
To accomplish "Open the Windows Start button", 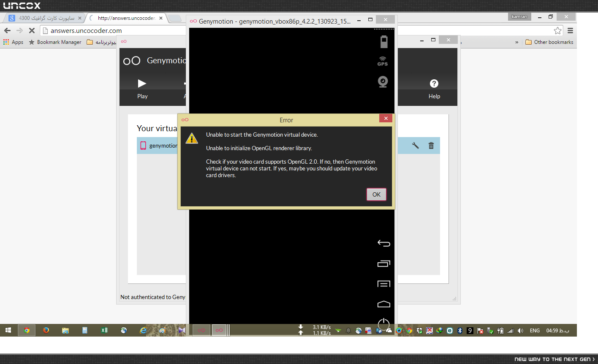I will (x=8, y=330).
